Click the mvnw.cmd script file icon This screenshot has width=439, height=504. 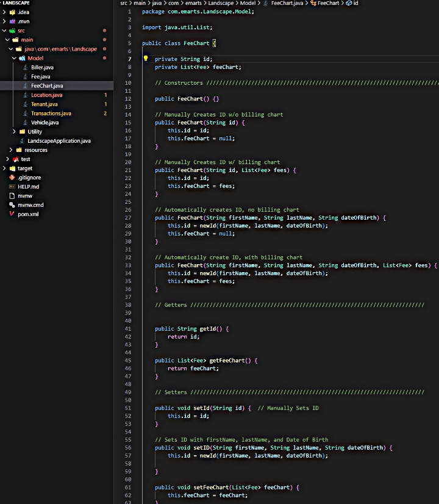[x=12, y=205]
